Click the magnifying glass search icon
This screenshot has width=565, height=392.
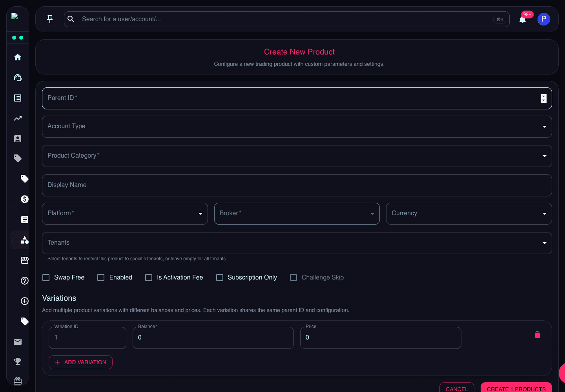click(71, 19)
